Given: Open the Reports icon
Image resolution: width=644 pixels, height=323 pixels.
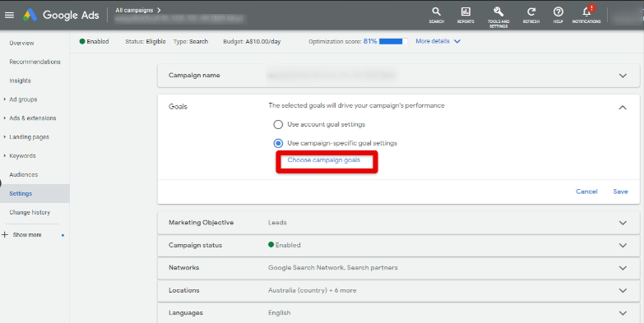Looking at the screenshot, I should 466,15.
